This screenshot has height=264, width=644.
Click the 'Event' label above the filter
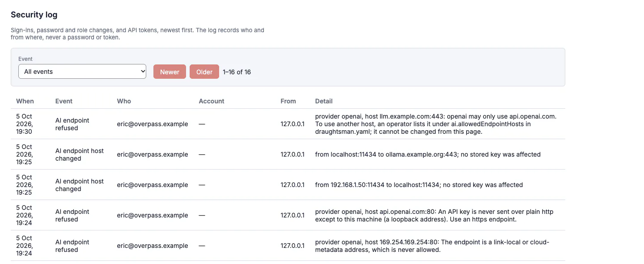tap(25, 59)
